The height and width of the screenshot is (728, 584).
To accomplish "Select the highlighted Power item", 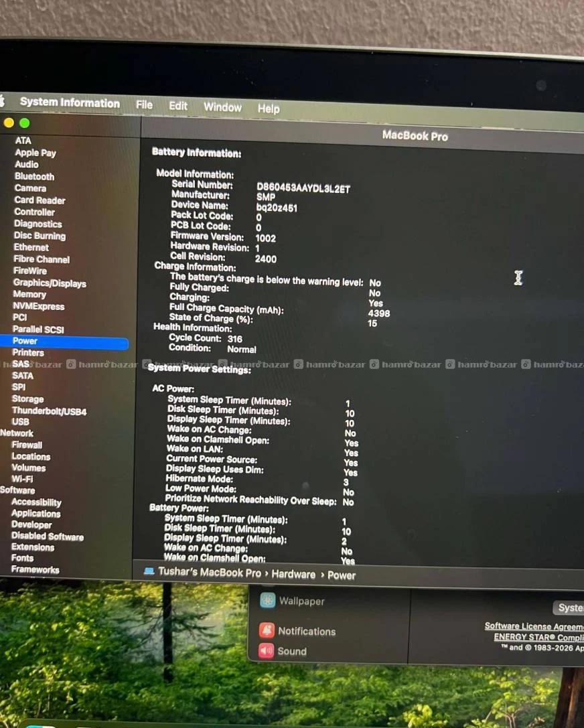I will point(64,342).
